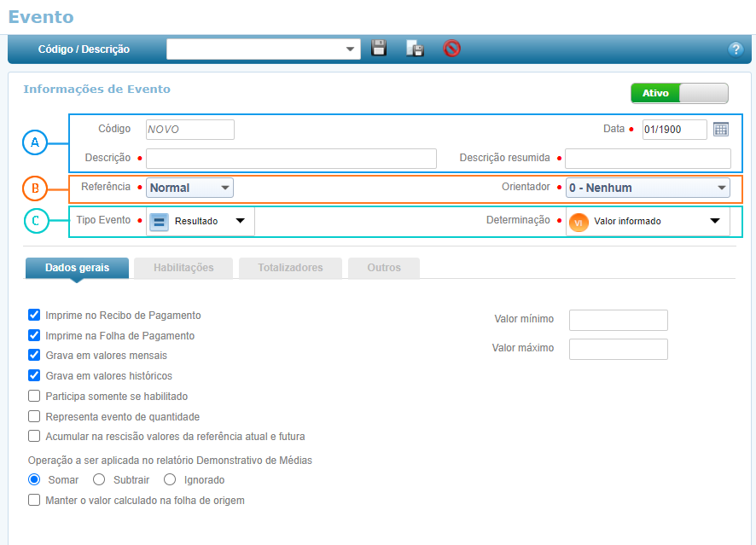The width and height of the screenshot is (756, 545).
Task: Open the Referência dropdown
Action: tap(190, 188)
